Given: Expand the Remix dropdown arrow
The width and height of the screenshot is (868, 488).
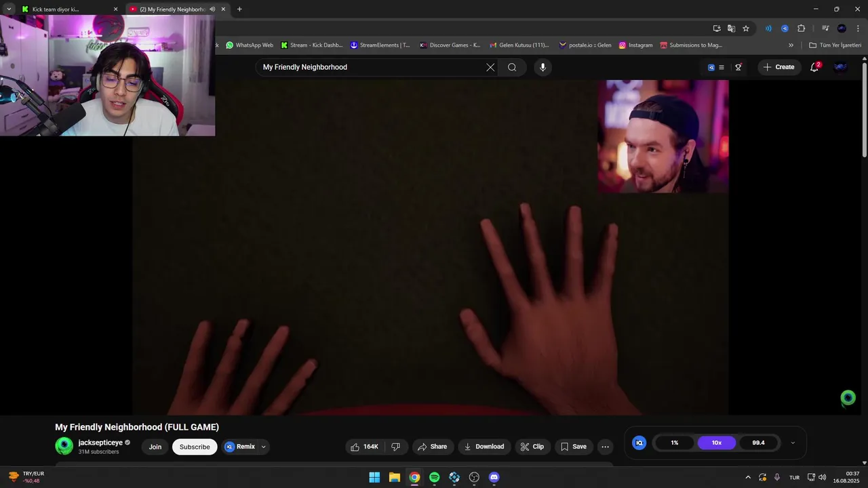Looking at the screenshot, I should click(263, 447).
